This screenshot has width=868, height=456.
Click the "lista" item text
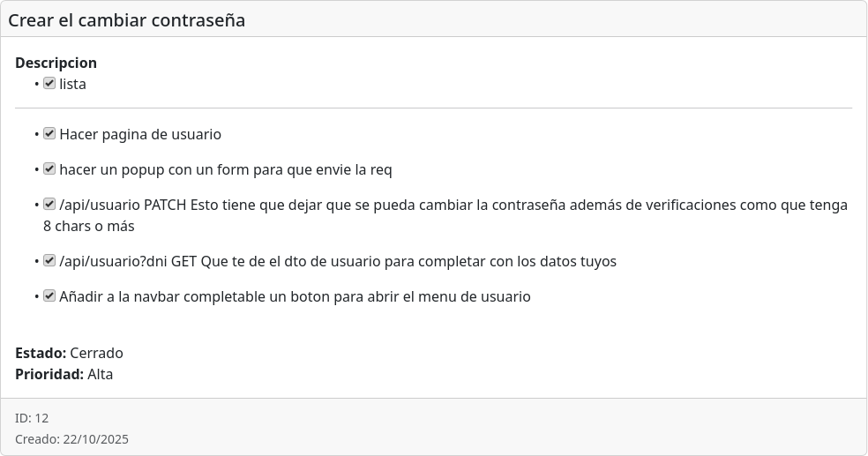pyautogui.click(x=72, y=85)
